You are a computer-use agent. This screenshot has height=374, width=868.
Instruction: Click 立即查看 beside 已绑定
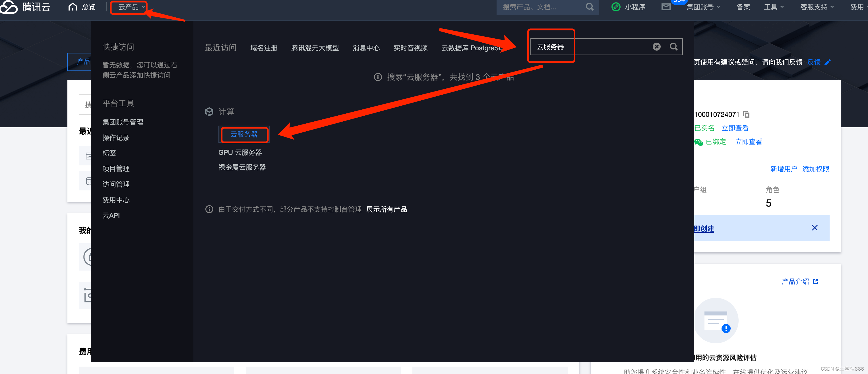pos(749,142)
